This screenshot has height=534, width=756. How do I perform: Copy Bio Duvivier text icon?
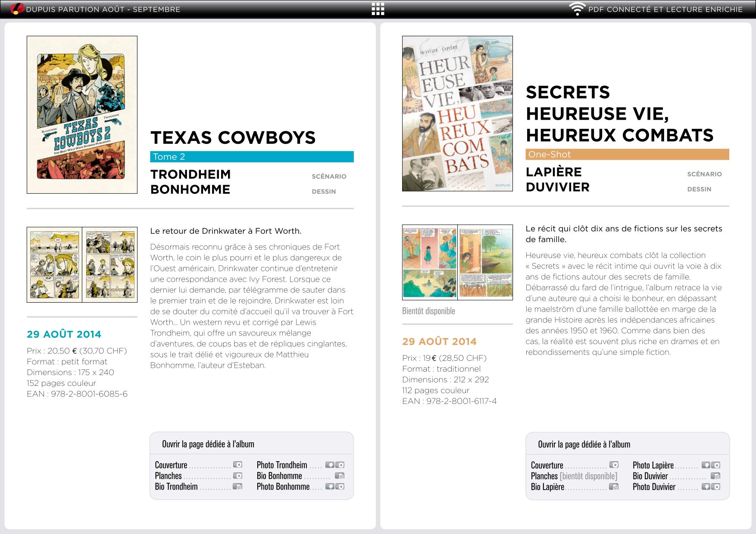click(715, 476)
